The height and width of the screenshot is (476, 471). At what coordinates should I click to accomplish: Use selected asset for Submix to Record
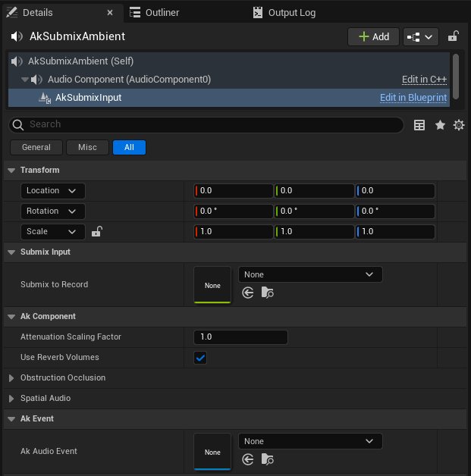coord(248,293)
